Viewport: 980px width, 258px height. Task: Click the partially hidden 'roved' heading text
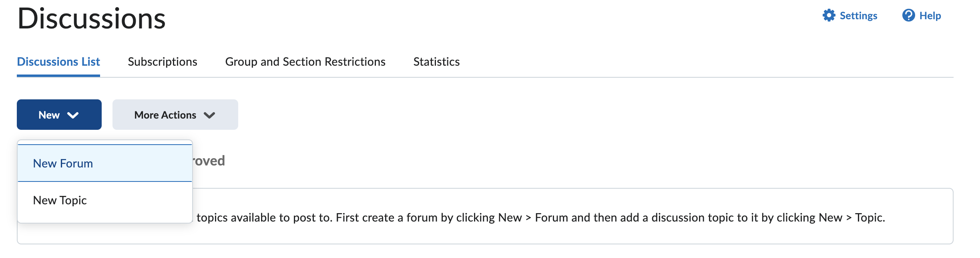209,161
